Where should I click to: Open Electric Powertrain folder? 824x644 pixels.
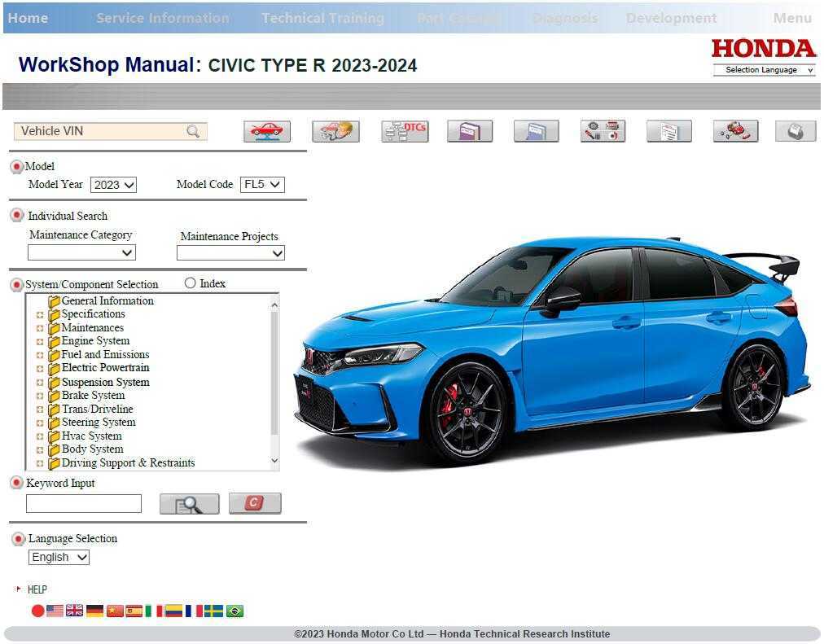[99, 368]
